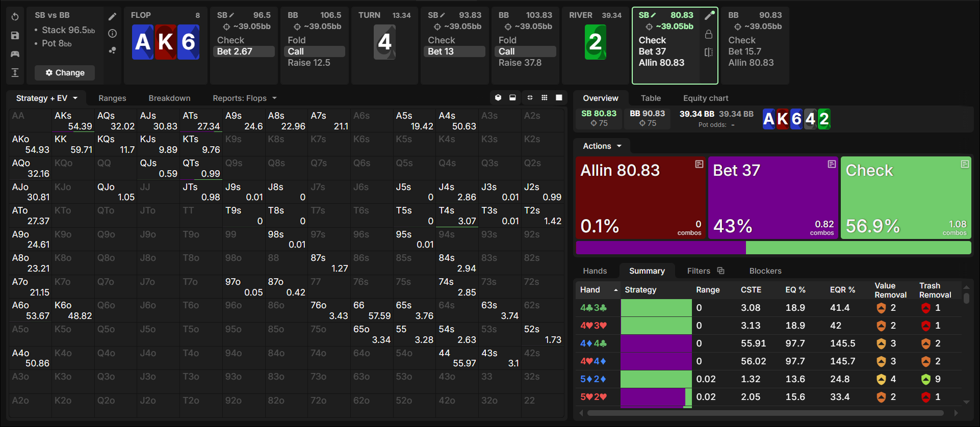Open the Strategy + EV dropdown
Screen dimensions: 980x427
point(47,98)
